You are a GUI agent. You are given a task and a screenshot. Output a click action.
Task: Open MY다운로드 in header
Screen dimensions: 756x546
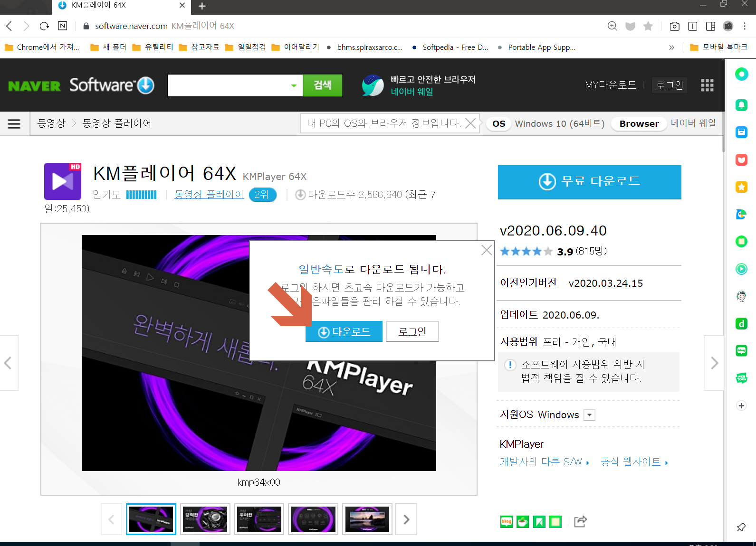pyautogui.click(x=611, y=85)
